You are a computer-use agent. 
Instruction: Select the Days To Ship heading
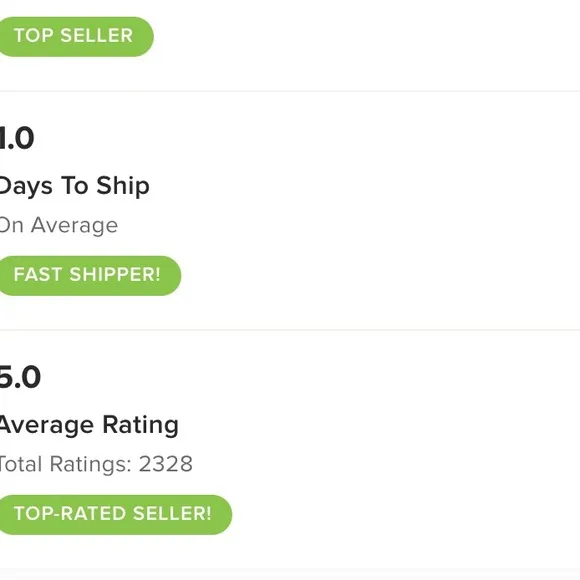coord(74,186)
